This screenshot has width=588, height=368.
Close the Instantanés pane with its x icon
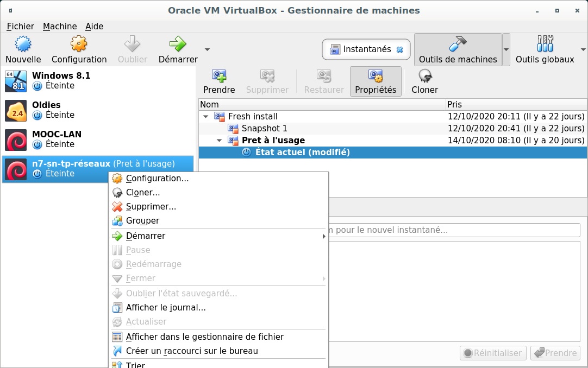click(x=400, y=49)
